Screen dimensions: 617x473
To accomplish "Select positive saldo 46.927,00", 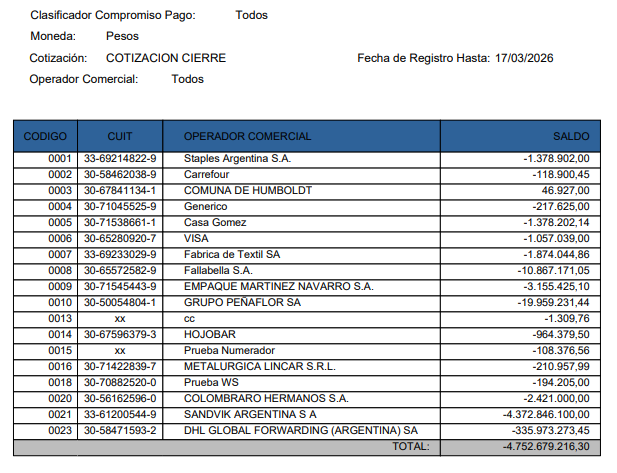I will coord(565,190).
